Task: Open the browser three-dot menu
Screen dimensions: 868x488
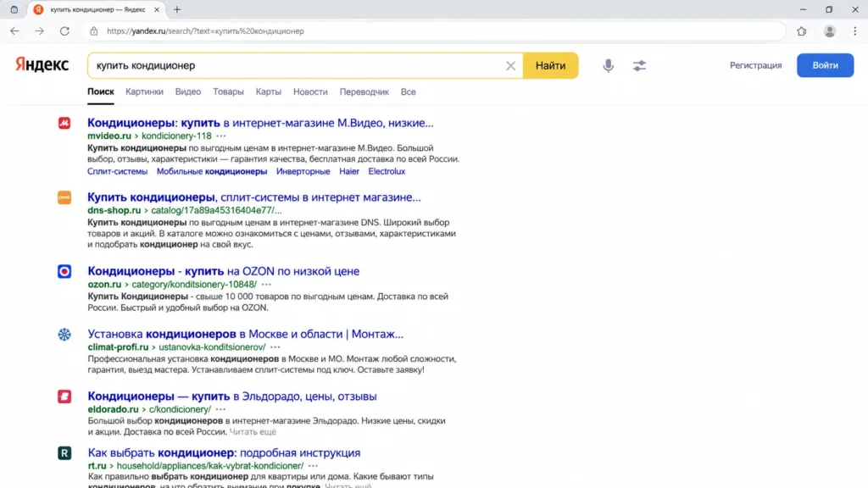Action: tap(854, 31)
